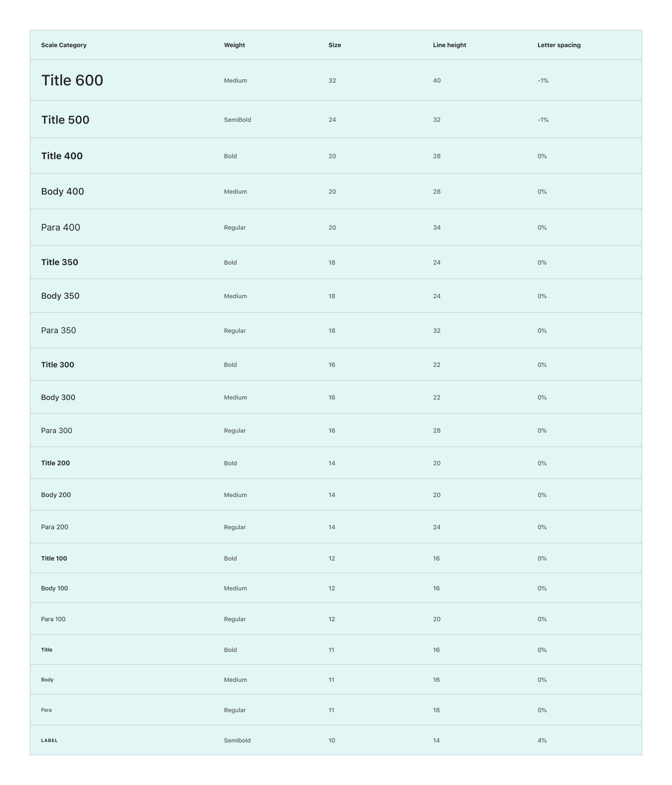
Task: Click the Title 350 scale entry
Action: point(60,262)
